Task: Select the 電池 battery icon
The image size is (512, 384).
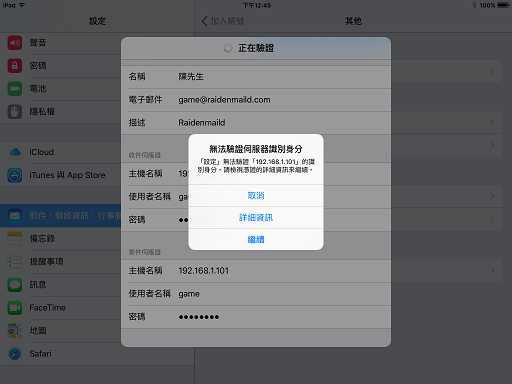Action: coord(15,89)
